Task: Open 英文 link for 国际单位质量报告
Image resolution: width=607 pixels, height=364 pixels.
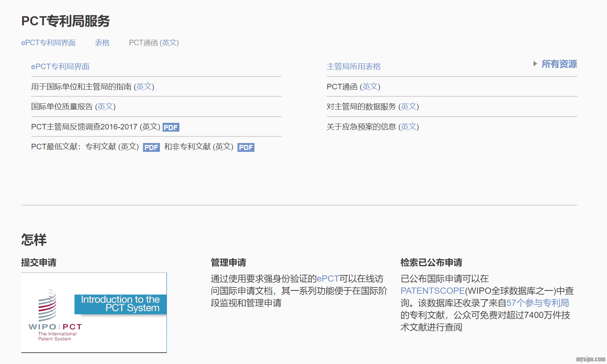Action: point(105,106)
